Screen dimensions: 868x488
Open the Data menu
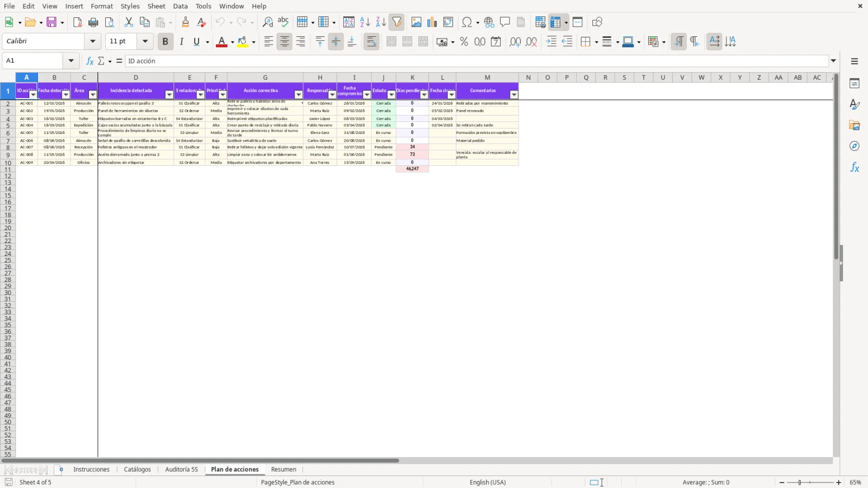pos(181,6)
